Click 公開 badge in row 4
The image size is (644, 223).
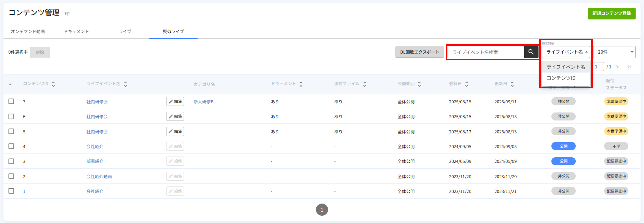point(563,146)
